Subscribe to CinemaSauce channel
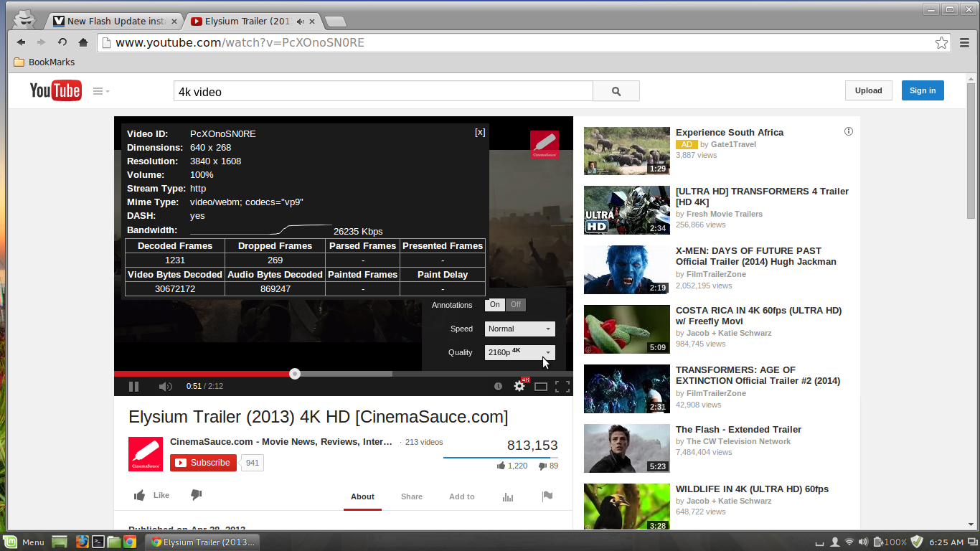This screenshot has width=980, height=551. pos(203,463)
